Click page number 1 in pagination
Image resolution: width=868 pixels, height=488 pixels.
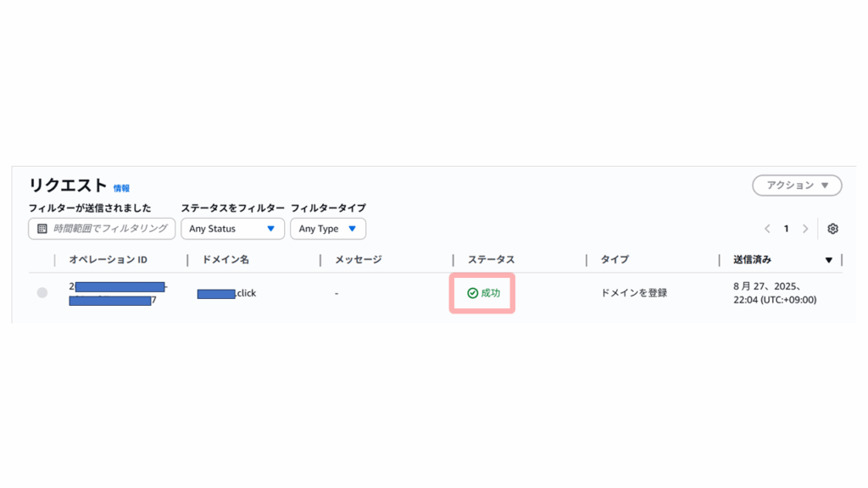[x=786, y=229]
